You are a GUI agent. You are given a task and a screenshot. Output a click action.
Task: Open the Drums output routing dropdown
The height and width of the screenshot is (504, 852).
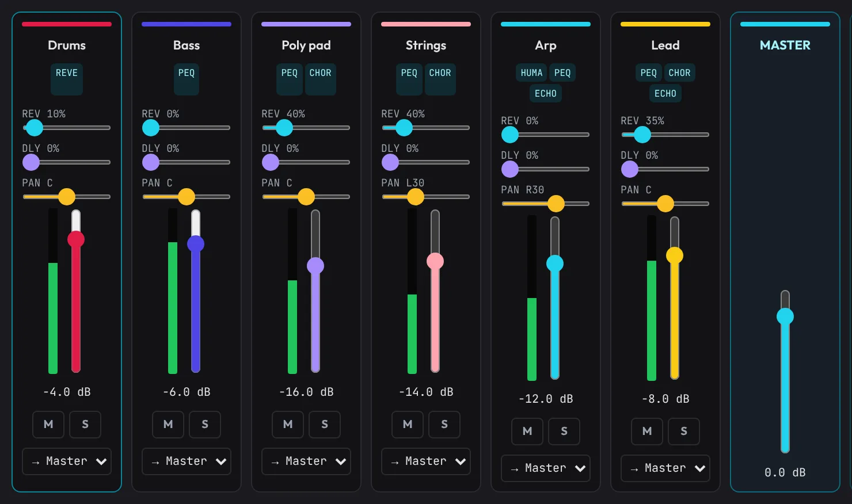click(x=67, y=461)
